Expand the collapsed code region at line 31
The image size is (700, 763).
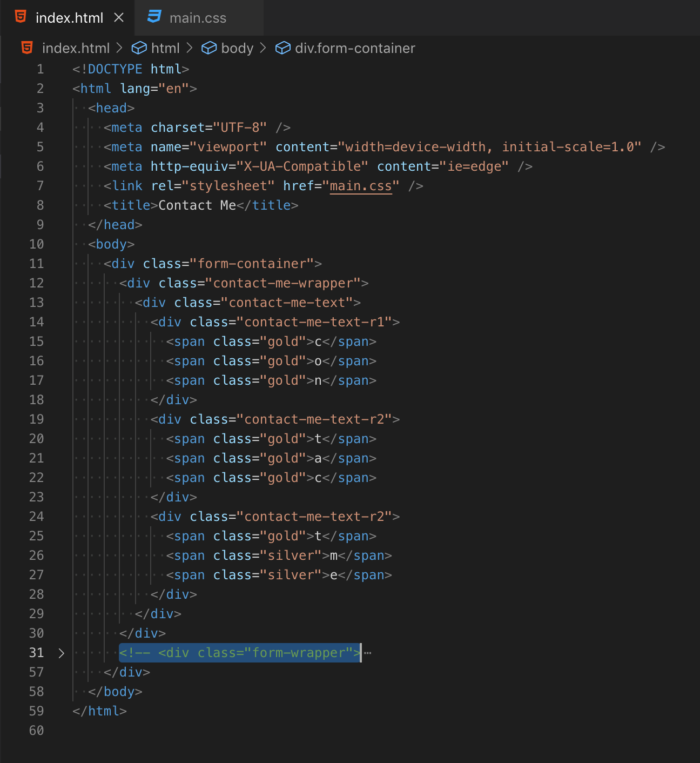pos(61,653)
